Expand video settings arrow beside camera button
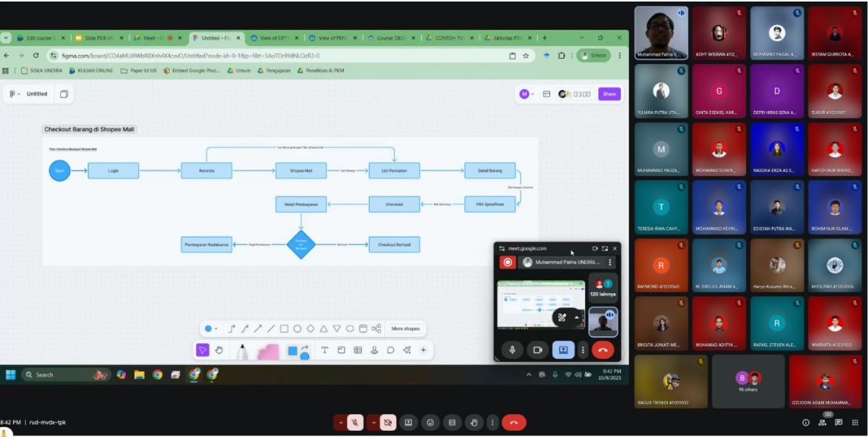Screen dimensions: 868x437 (x=373, y=423)
